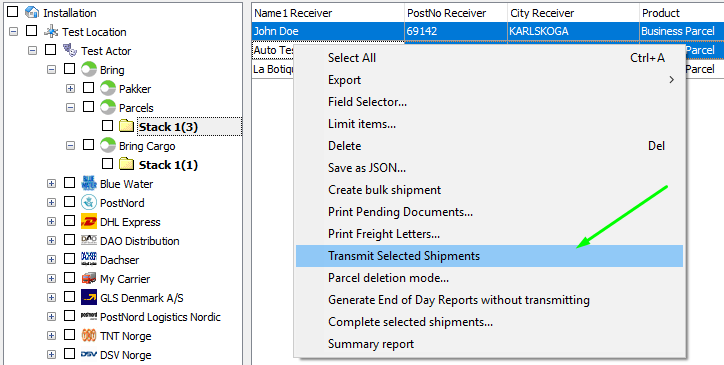724x365 pixels.
Task: Choose Transmit Selected Shipments from context menu
Action: pos(489,256)
